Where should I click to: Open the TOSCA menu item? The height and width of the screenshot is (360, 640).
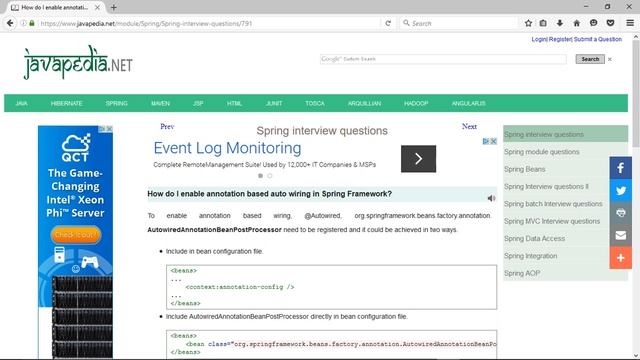pos(315,103)
